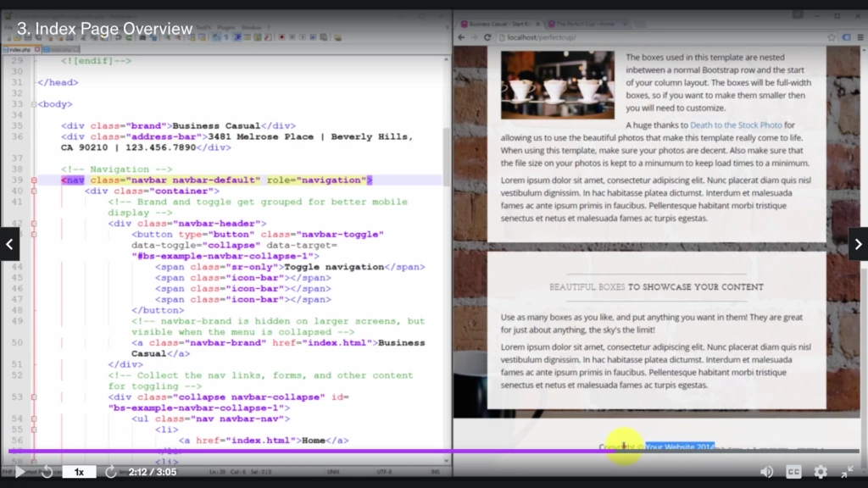The width and height of the screenshot is (868, 488).
Task: Exit fullscreen mode
Action: pyautogui.click(x=847, y=472)
